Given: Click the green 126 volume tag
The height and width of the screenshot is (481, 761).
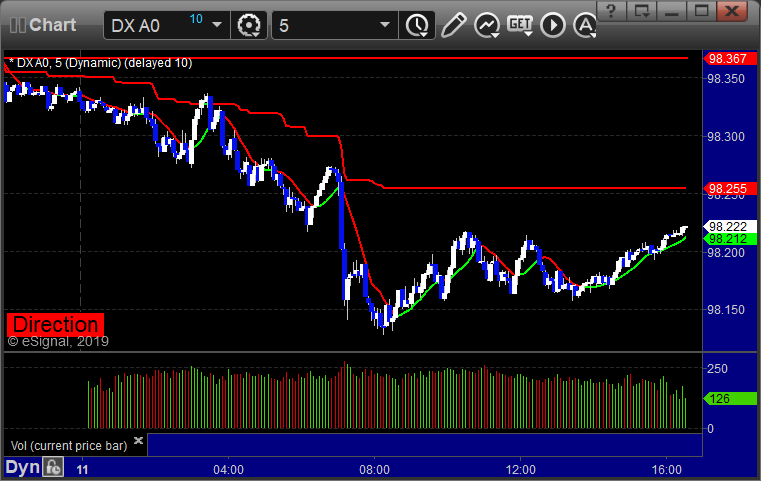Looking at the screenshot, I should tap(730, 399).
